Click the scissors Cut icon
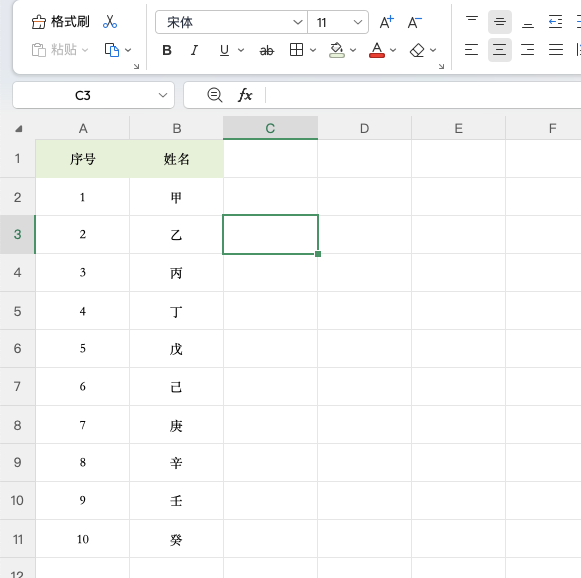Image resolution: width=581 pixels, height=578 pixels. (x=110, y=22)
